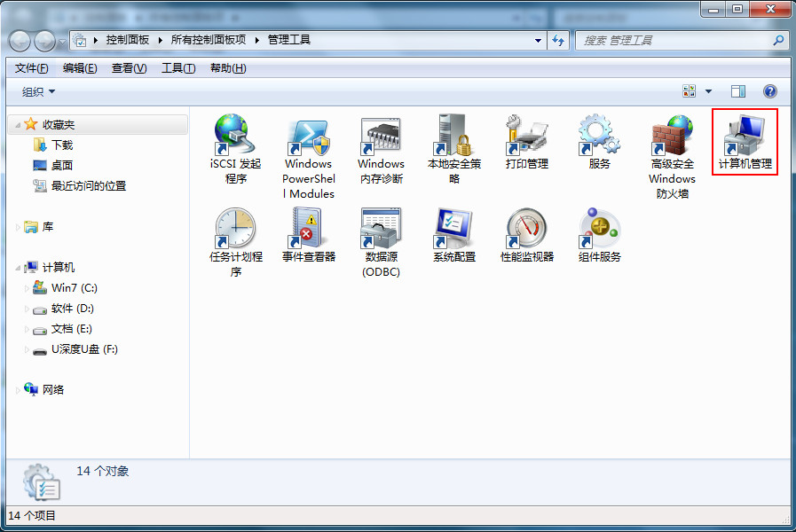
Task: Open the 工具(T) menu
Action: [x=178, y=68]
